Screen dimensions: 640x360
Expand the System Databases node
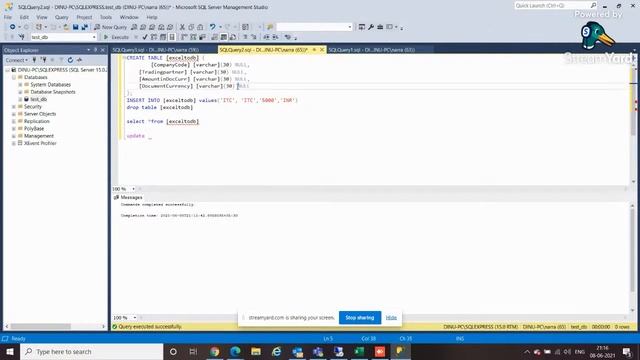20,84
